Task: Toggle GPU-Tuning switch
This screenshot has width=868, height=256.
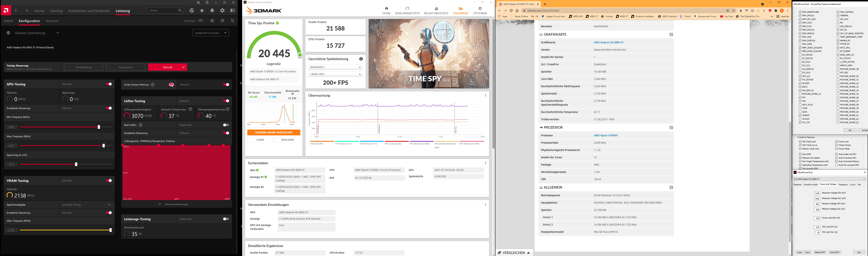Action: tap(109, 84)
